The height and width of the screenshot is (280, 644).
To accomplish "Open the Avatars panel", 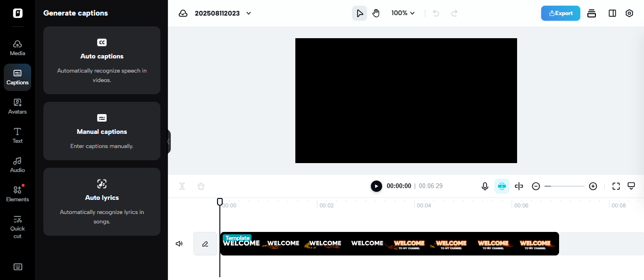I will click(x=17, y=107).
